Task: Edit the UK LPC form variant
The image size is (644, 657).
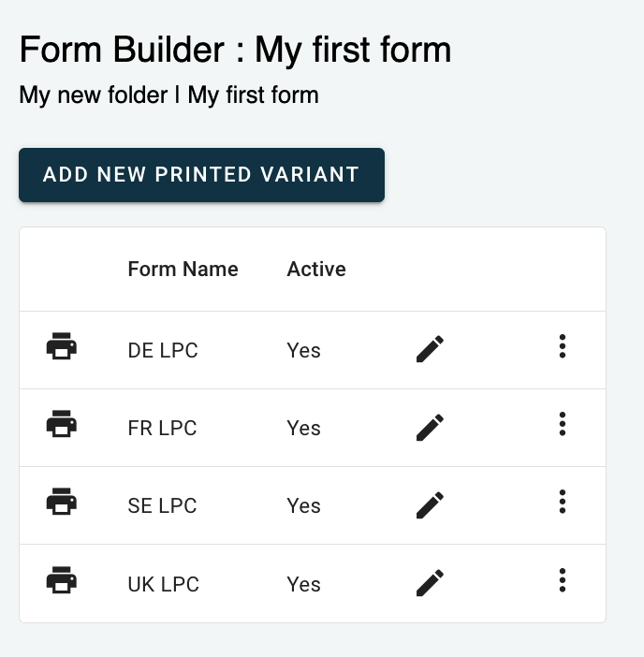Action: pyautogui.click(x=430, y=583)
